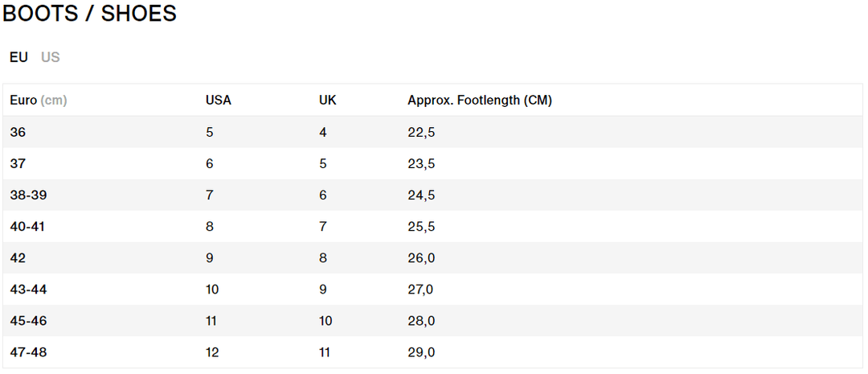Click the Euro size 45-46 cell
Screen dimensions: 868x374
[28, 320]
